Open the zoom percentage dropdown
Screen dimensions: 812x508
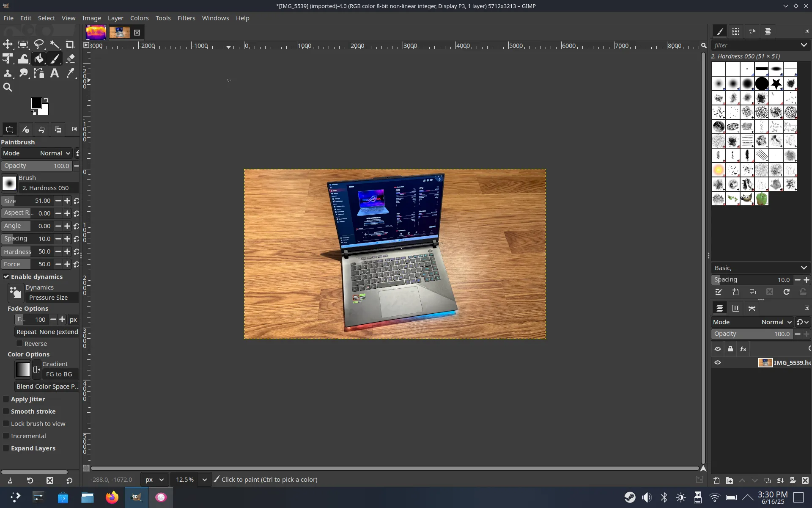[x=205, y=480]
